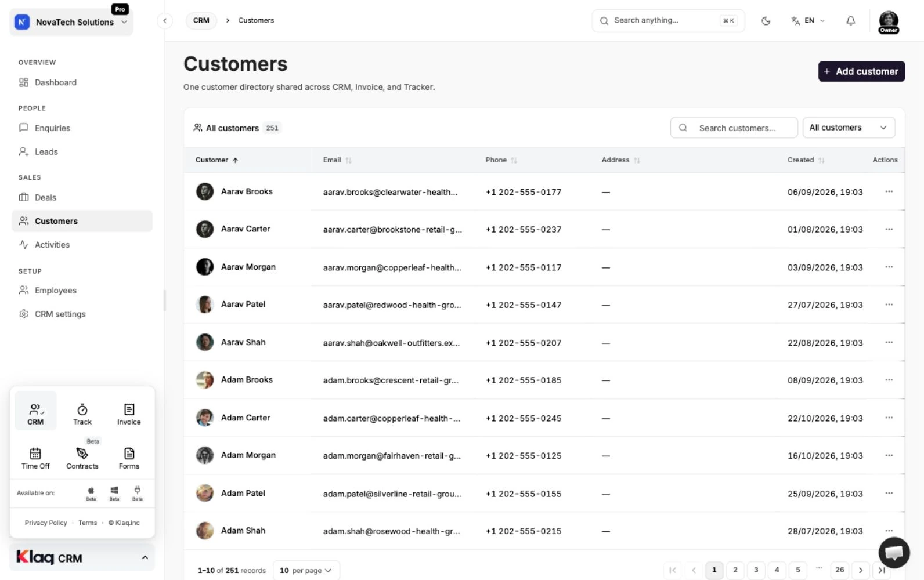Open CRM settings in the sidebar

[82, 314]
